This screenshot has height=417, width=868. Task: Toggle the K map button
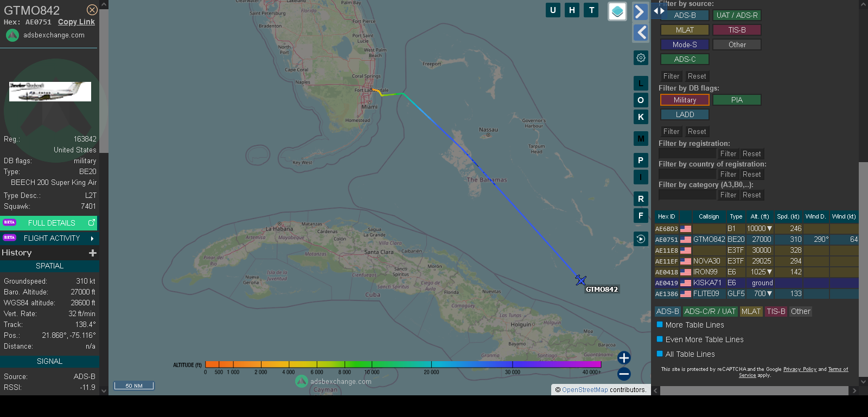point(641,117)
